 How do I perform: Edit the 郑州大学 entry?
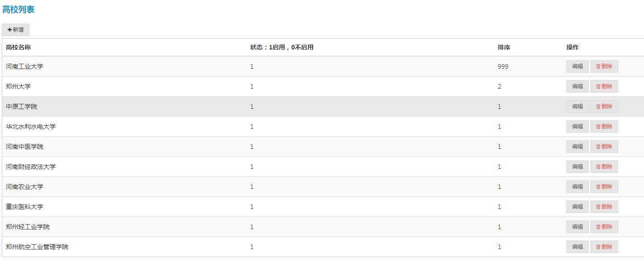577,86
